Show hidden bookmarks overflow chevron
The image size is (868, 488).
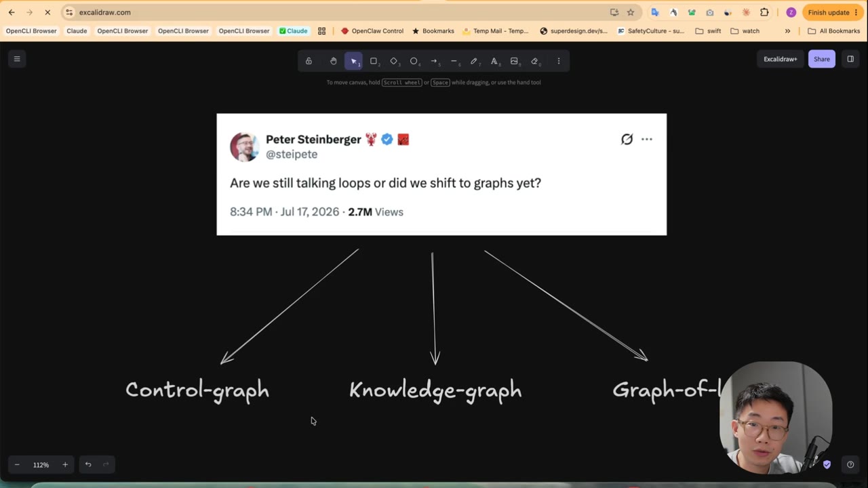[787, 30]
